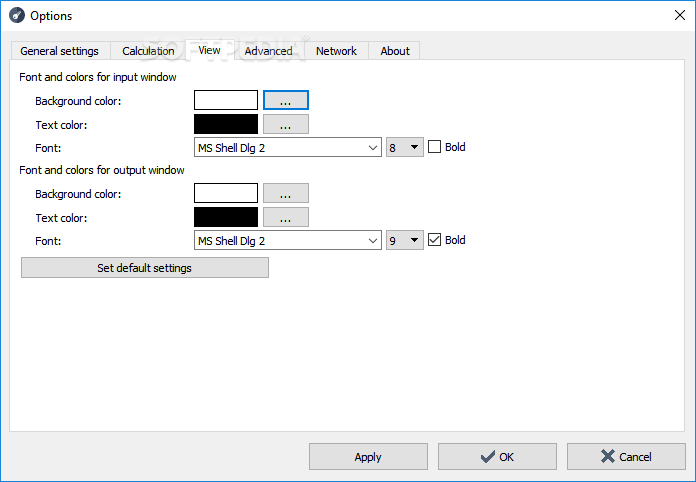The height and width of the screenshot is (482, 696).
Task: Click input window text color swatch
Action: (x=226, y=124)
